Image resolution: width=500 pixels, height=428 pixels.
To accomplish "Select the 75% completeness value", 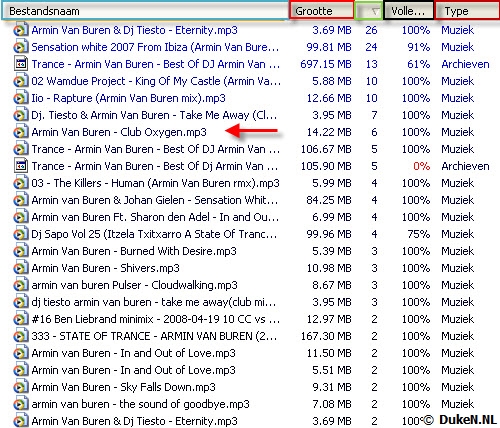I will tap(418, 234).
